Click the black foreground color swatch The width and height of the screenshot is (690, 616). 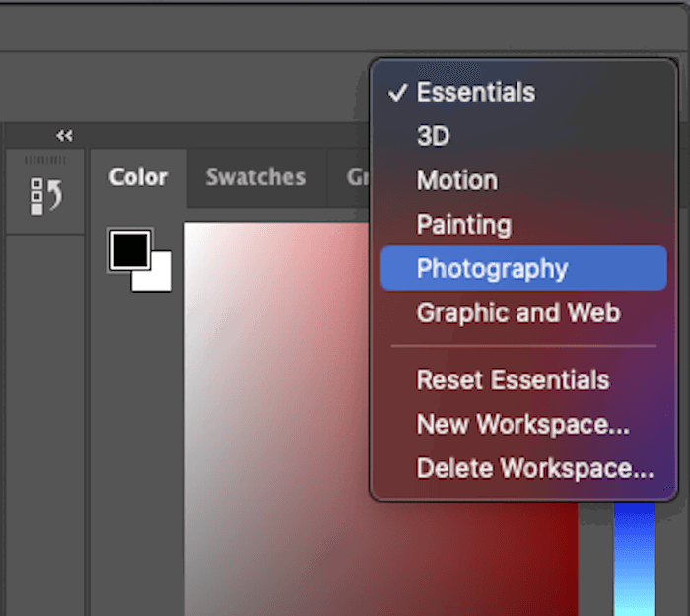pyautogui.click(x=130, y=250)
